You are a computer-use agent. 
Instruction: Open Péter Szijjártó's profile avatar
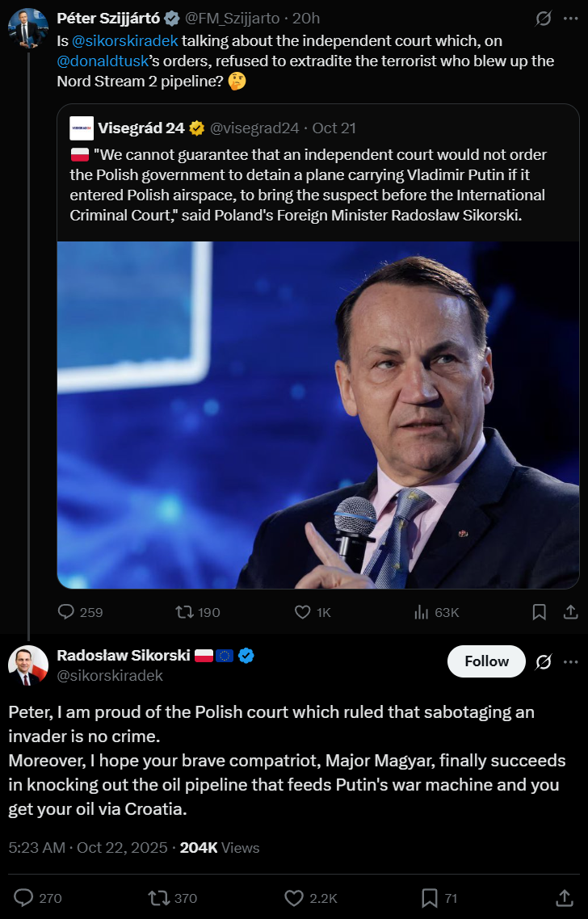click(x=27, y=28)
